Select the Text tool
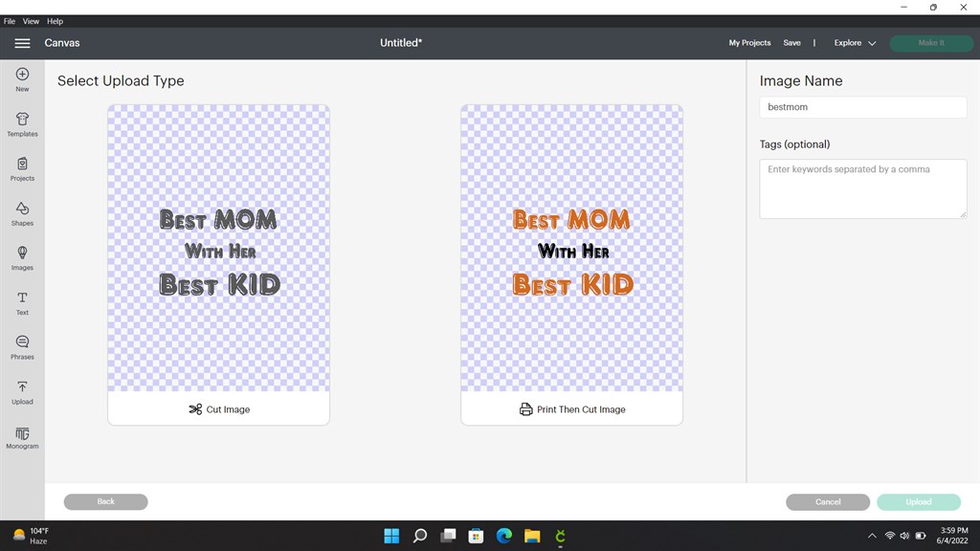 click(x=22, y=303)
